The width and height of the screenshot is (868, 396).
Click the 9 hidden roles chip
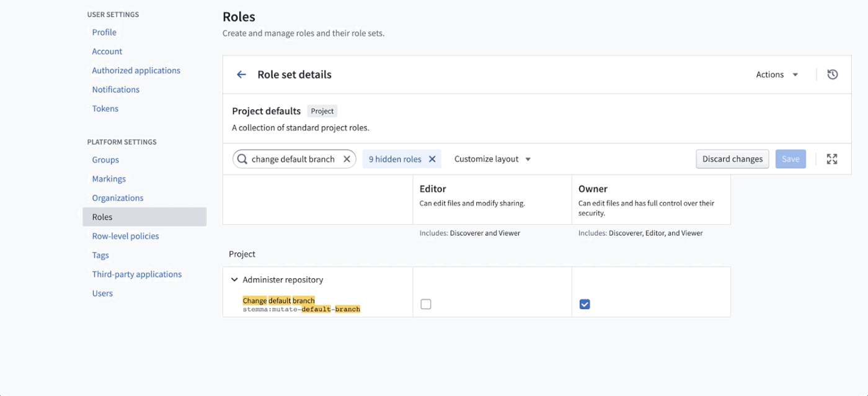395,159
